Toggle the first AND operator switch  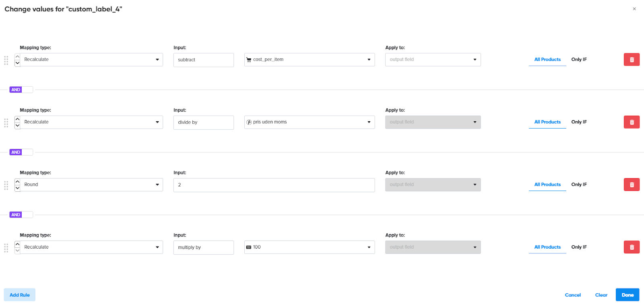click(x=21, y=90)
